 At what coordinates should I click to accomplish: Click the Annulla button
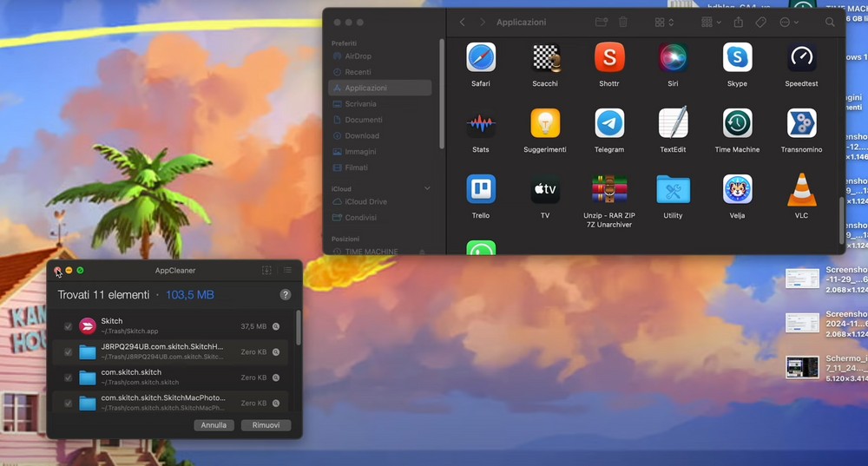pos(214,425)
